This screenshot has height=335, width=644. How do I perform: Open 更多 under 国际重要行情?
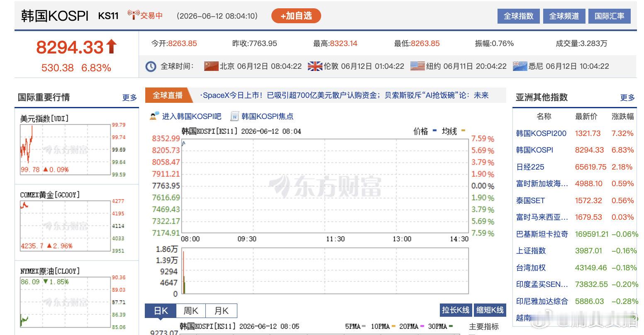click(x=129, y=97)
